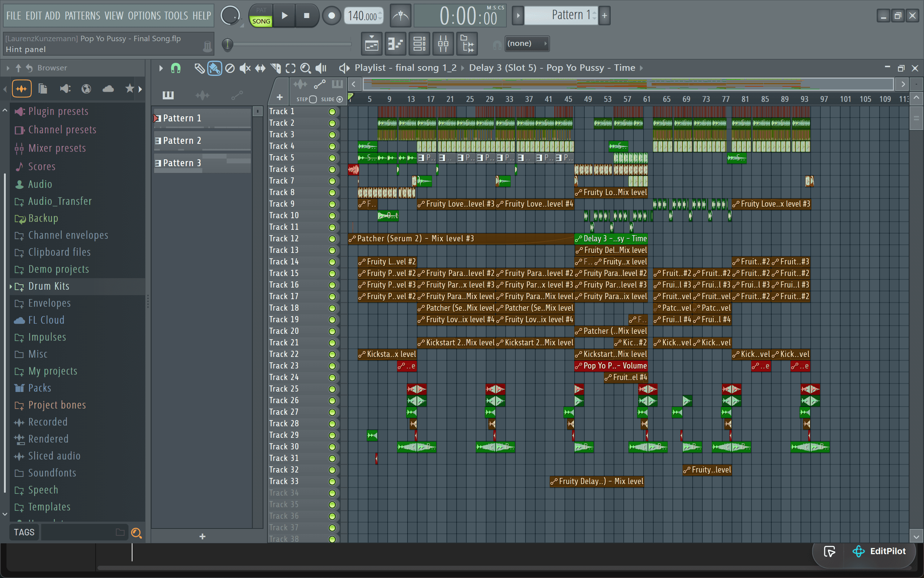
Task: Show more Browser tabs with right arrow
Action: [x=140, y=89]
